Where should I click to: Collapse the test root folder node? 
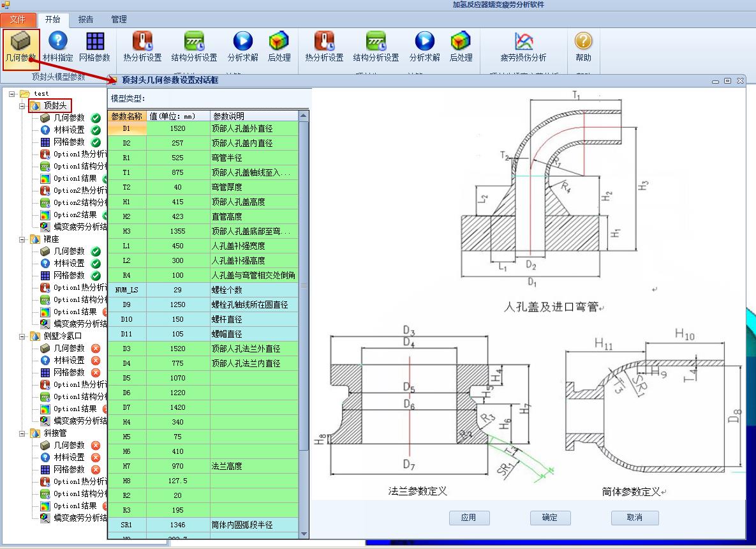[x=12, y=94]
